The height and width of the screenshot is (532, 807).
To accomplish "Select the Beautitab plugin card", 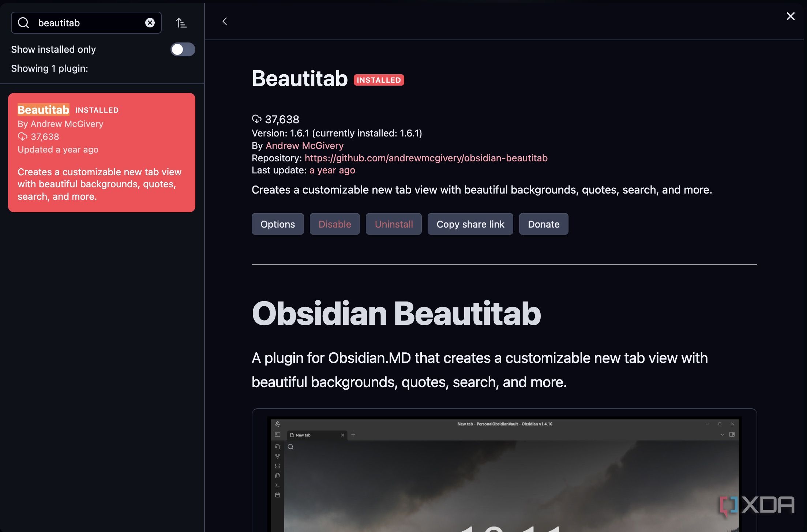I will [102, 153].
